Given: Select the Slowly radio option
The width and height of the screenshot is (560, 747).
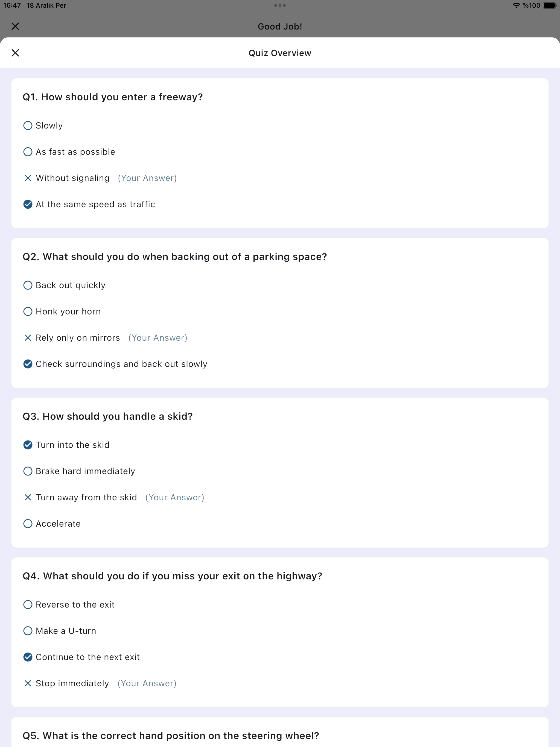Looking at the screenshot, I should (x=28, y=126).
